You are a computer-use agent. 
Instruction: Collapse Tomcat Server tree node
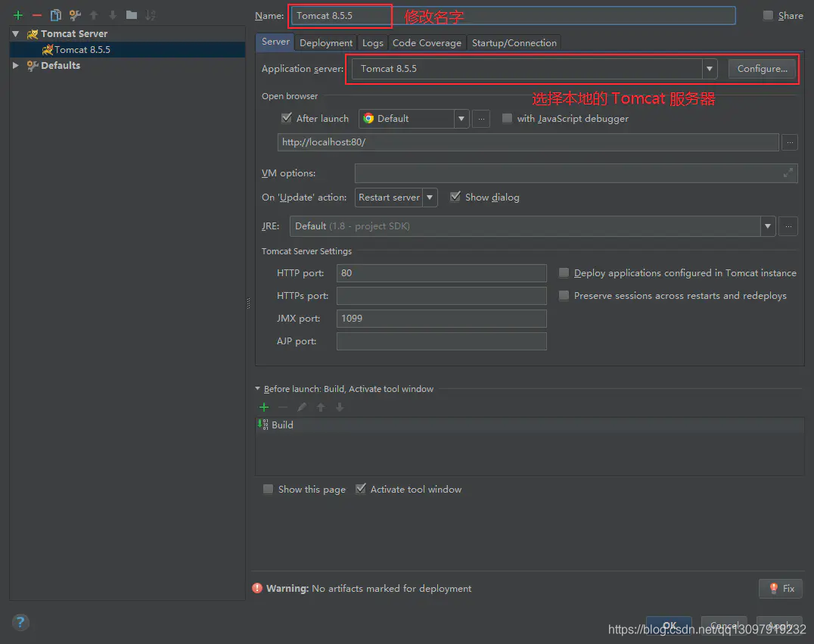coord(16,34)
